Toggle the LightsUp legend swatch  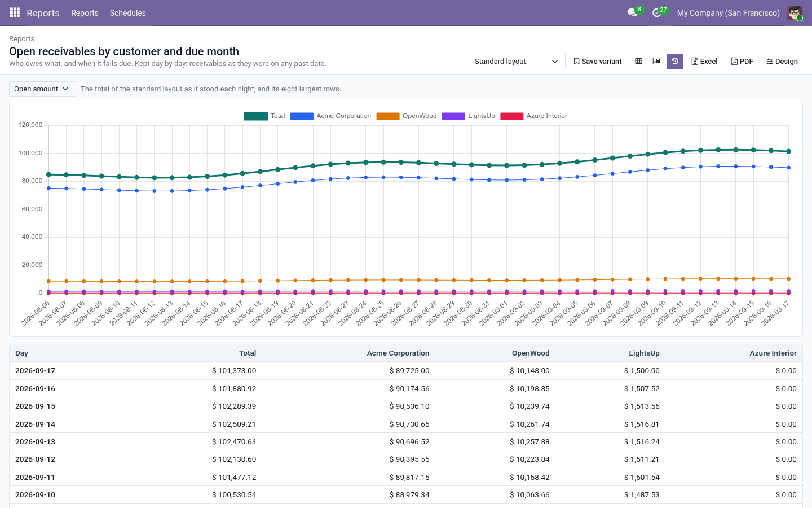click(453, 116)
